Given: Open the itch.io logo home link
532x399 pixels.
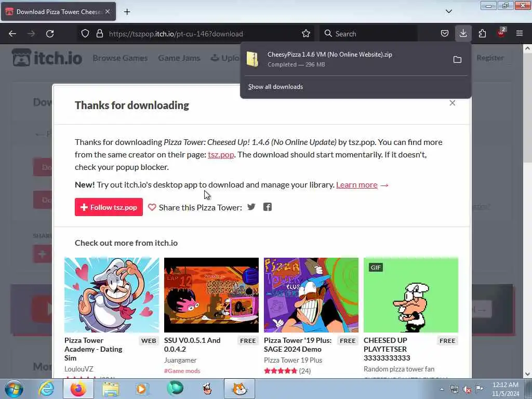Looking at the screenshot, I should [47, 58].
